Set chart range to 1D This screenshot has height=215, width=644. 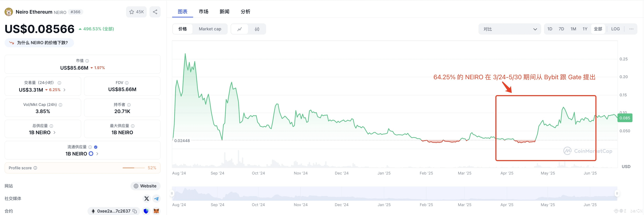coord(550,29)
